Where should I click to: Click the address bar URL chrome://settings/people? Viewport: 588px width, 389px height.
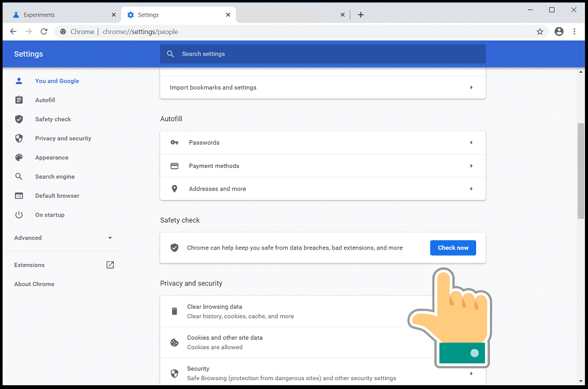click(140, 32)
